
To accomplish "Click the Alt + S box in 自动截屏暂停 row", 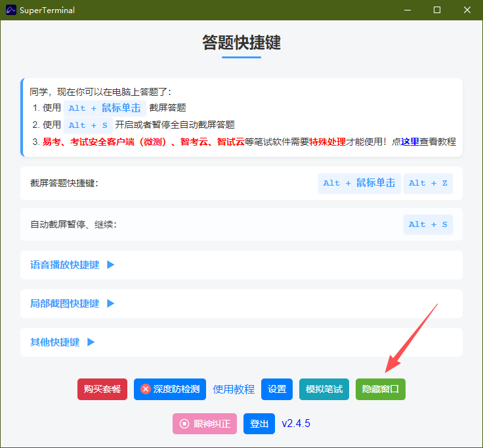I will [428, 224].
